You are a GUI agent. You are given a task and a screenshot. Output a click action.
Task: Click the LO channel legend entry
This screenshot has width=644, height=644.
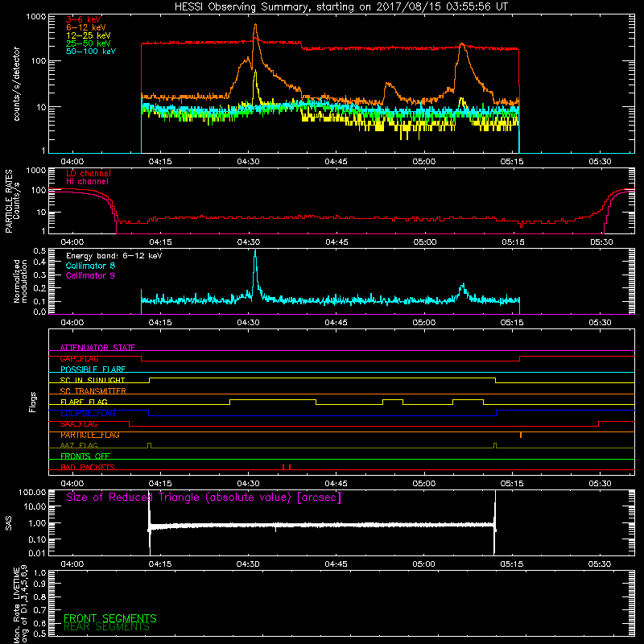89,173
